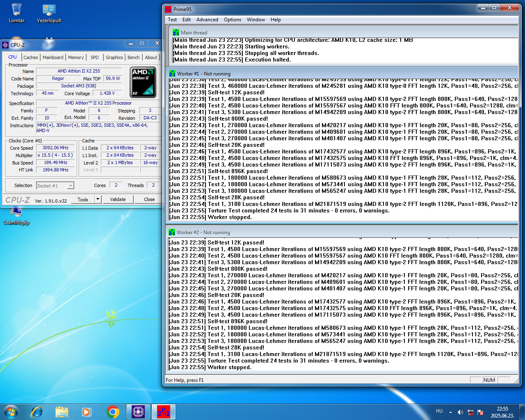Click the network tray icon
Image resolution: width=525 pixels, height=420 pixels.
pos(470,412)
